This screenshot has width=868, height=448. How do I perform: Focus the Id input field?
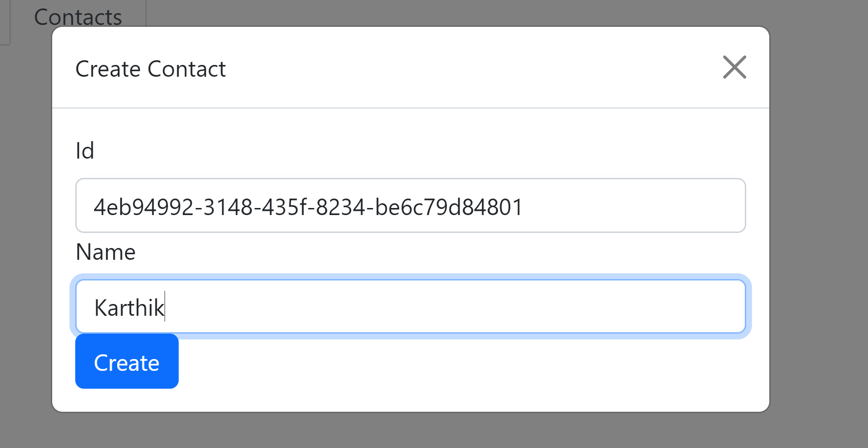[410, 206]
